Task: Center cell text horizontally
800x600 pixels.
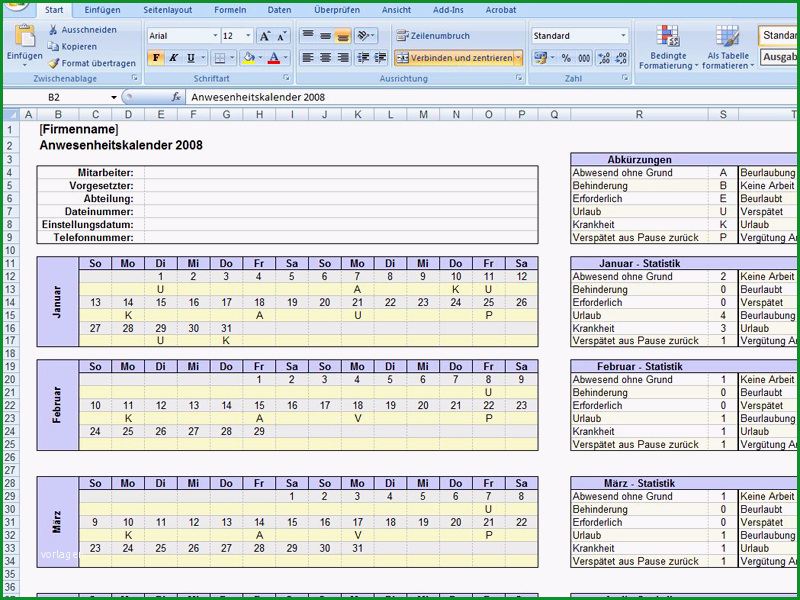Action: coord(326,58)
